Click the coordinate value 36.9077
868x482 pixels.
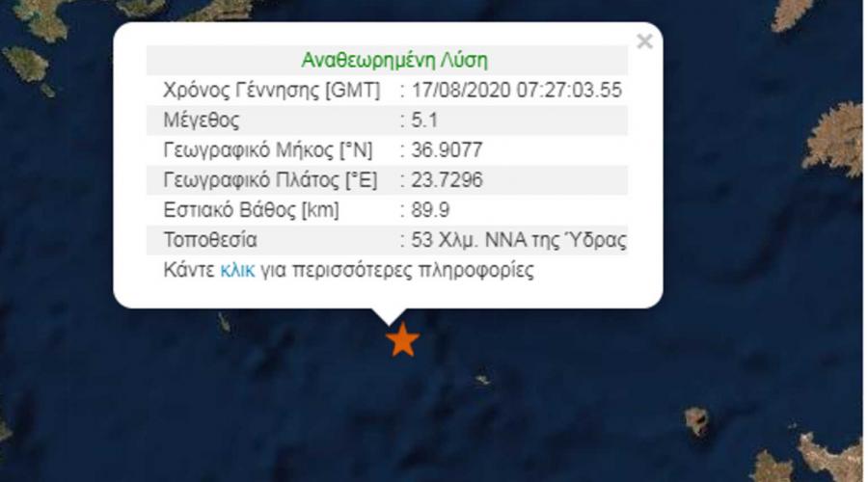(447, 150)
